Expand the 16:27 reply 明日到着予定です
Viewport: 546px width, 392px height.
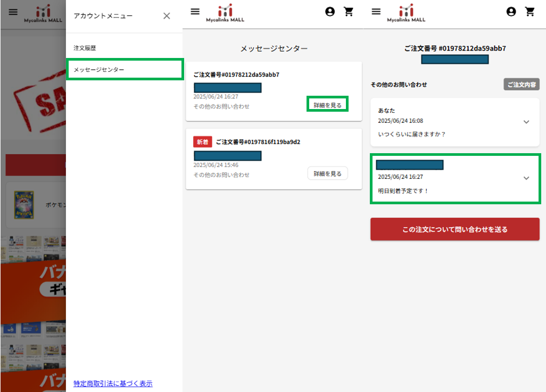click(x=526, y=178)
